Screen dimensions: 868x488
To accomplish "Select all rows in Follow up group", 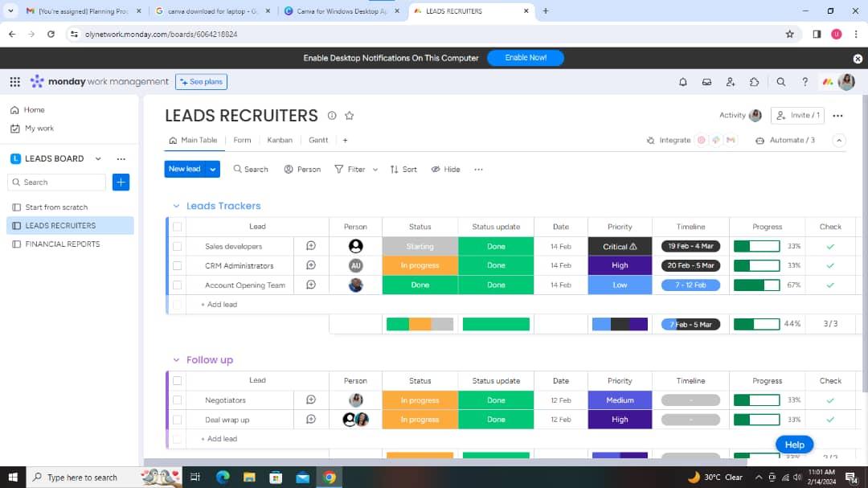I will 178,381.
